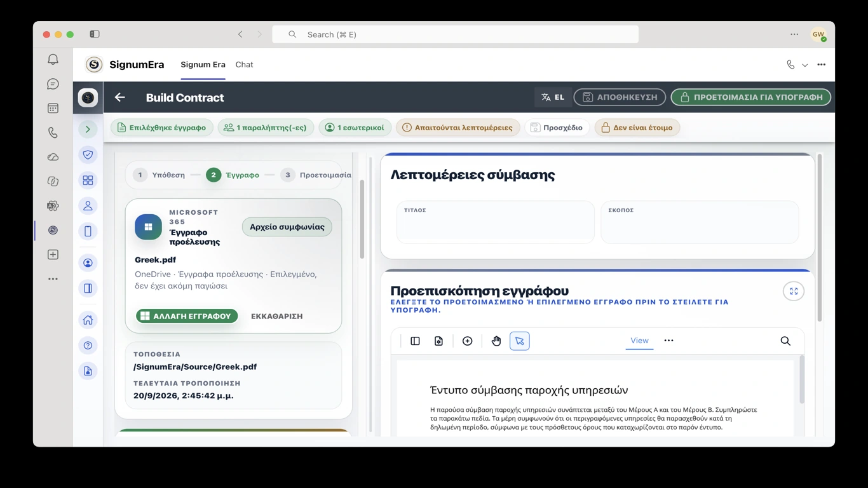Click the ΤΙΤΛΟΣ input field
This screenshot has width=868, height=488.
[x=496, y=222]
